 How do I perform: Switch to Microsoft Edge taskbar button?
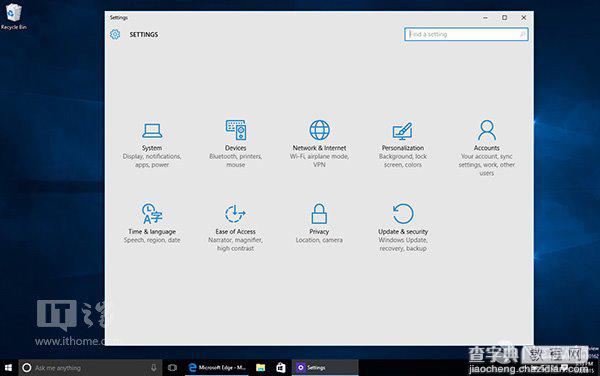[217, 368]
